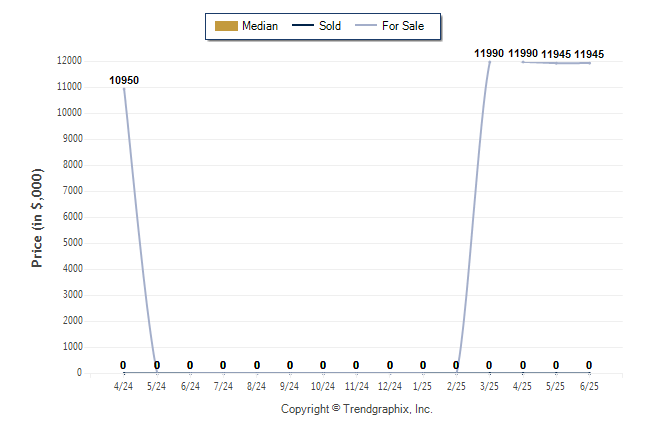This screenshot has height=434, width=646.
Task: Click the 12000 y-axis value
Action: pyautogui.click(x=69, y=61)
